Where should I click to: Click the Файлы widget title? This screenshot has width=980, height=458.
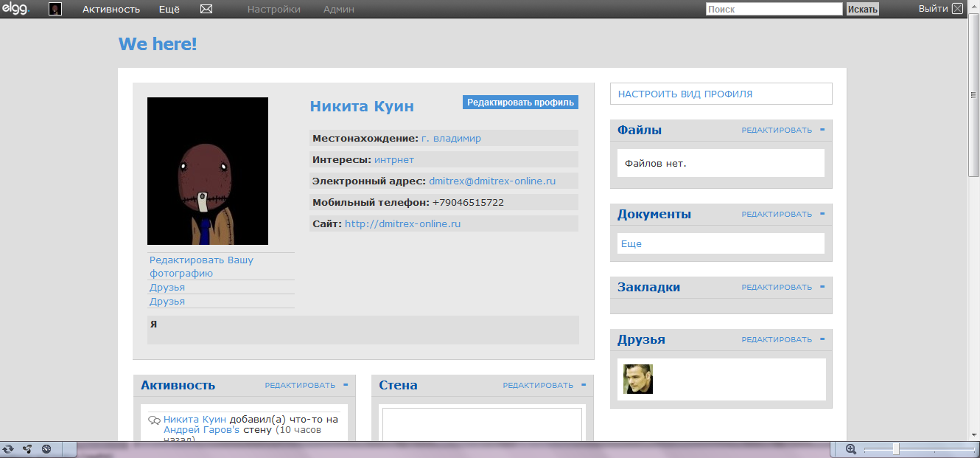point(640,130)
